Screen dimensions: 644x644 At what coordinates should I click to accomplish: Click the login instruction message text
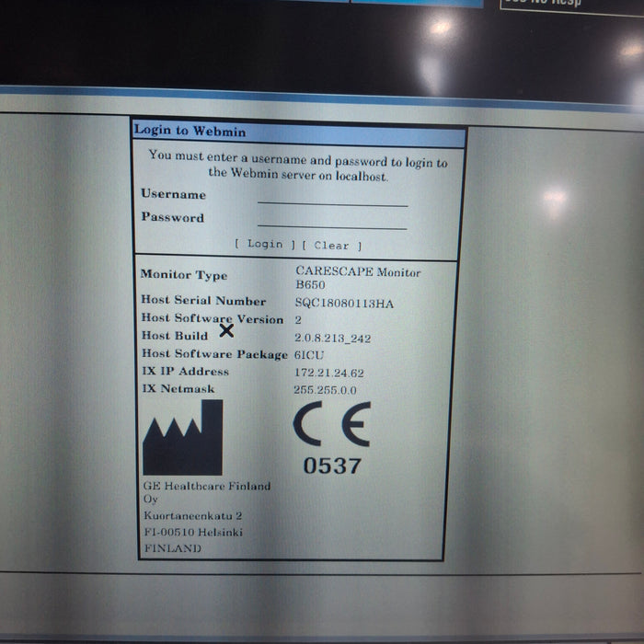(x=298, y=166)
